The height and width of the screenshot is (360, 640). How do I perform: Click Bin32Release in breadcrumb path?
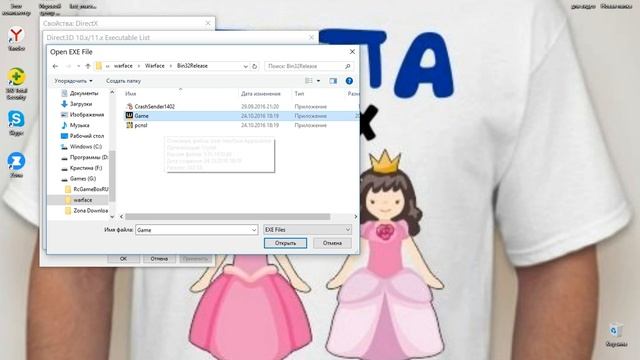(192, 66)
